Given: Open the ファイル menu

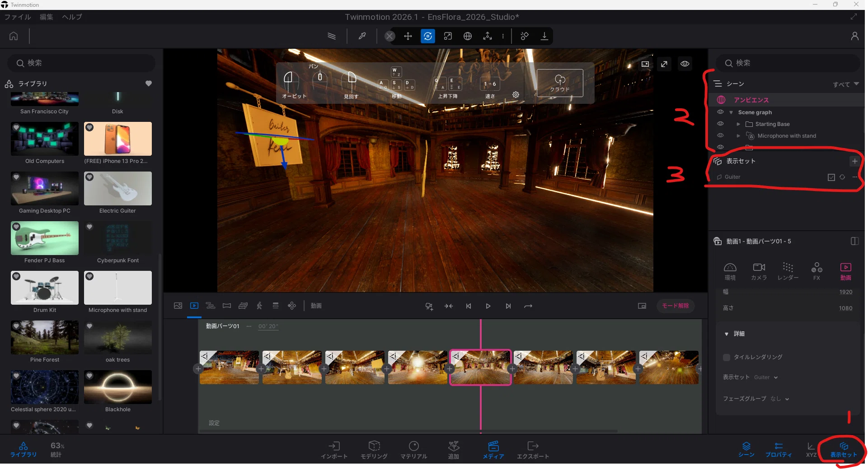Looking at the screenshot, I should point(18,17).
